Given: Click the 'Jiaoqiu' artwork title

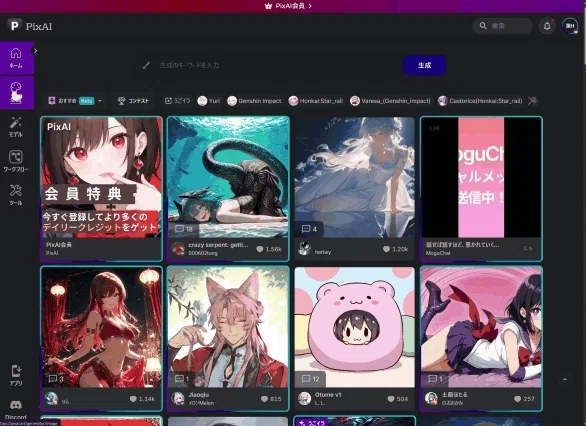Looking at the screenshot, I should tap(199, 395).
